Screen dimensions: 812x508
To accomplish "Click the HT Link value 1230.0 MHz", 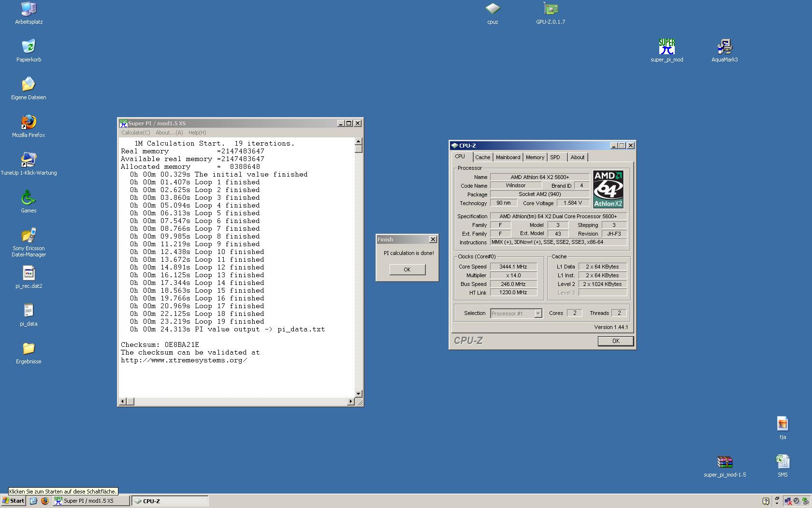I will coord(513,292).
